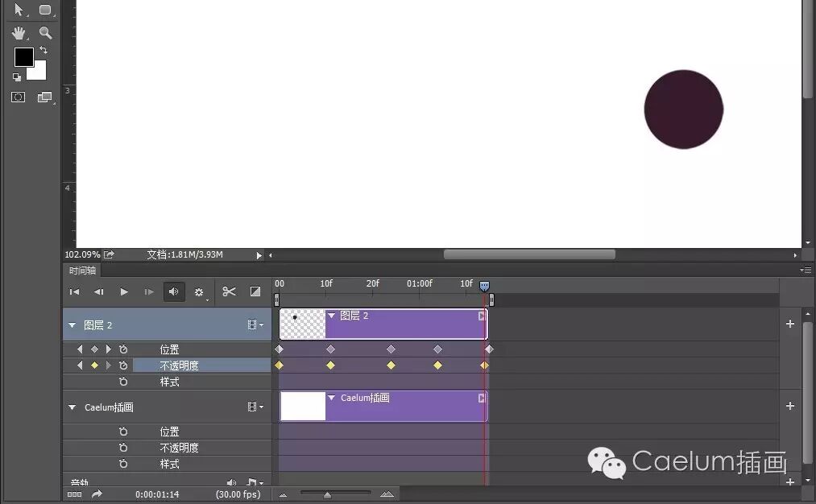Toggle audio playback in the timeline
The width and height of the screenshot is (816, 504).
tap(174, 291)
